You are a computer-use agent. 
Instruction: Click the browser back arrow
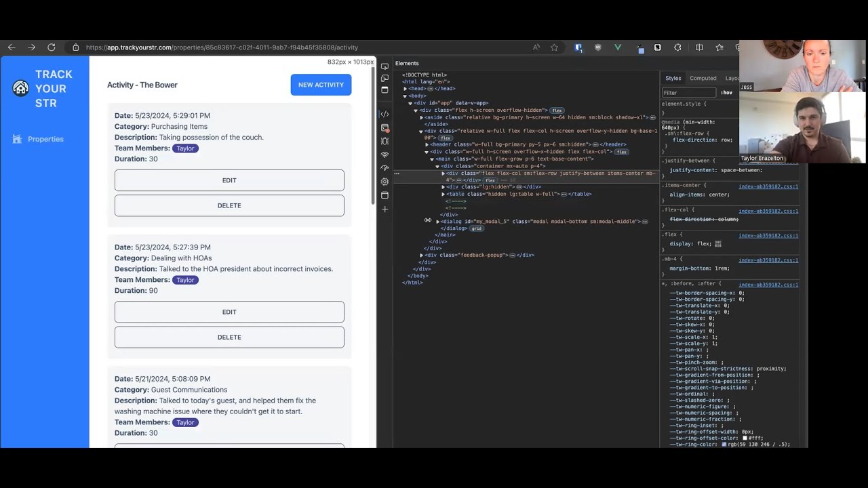(12, 47)
